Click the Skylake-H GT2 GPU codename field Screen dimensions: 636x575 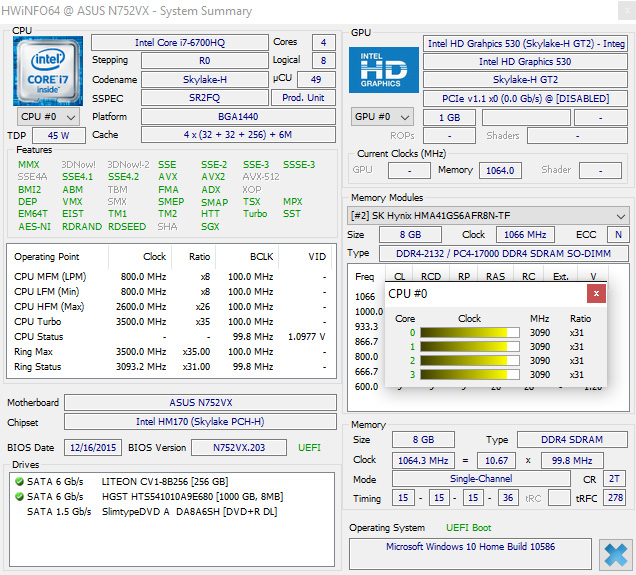[525, 79]
